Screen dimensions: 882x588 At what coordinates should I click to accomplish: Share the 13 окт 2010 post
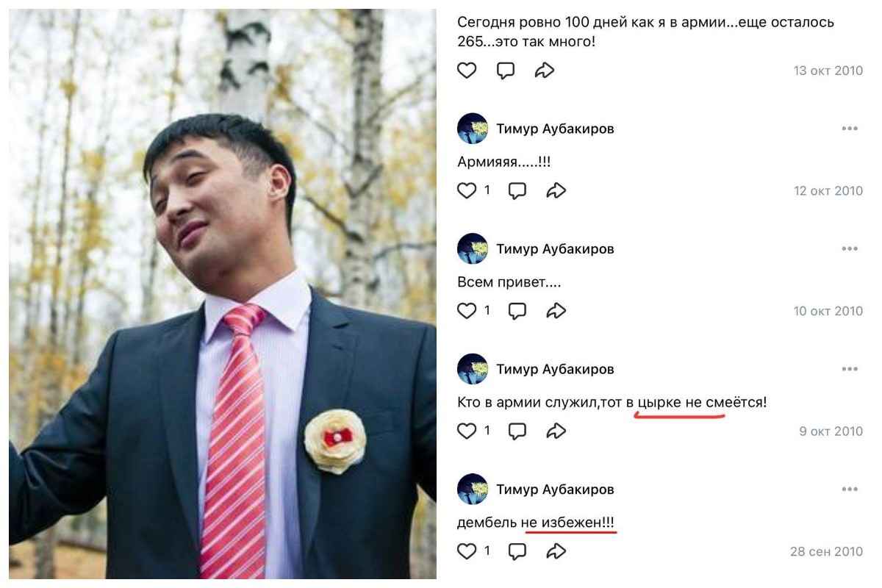pos(544,71)
